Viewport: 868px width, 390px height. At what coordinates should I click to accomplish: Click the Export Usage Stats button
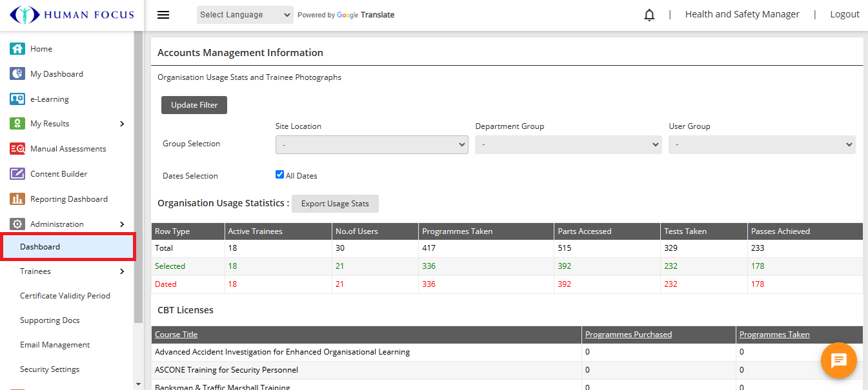pos(335,204)
